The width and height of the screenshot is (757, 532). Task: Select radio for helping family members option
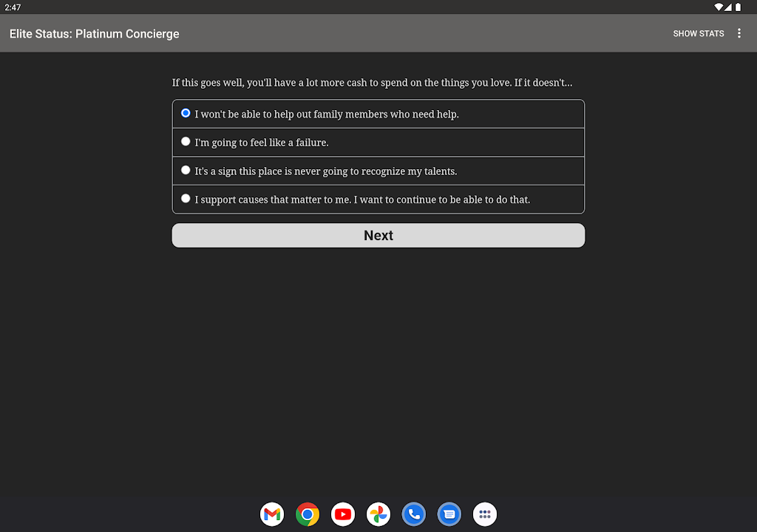(186, 113)
